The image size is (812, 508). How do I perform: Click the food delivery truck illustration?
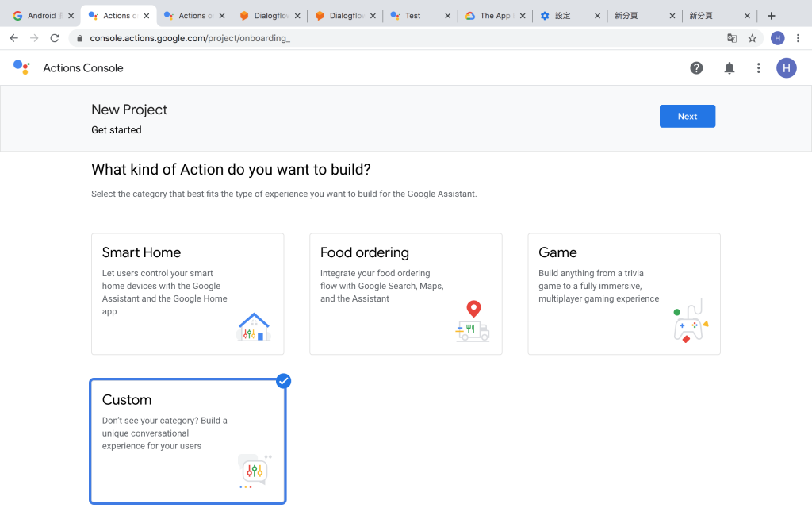coord(473,321)
